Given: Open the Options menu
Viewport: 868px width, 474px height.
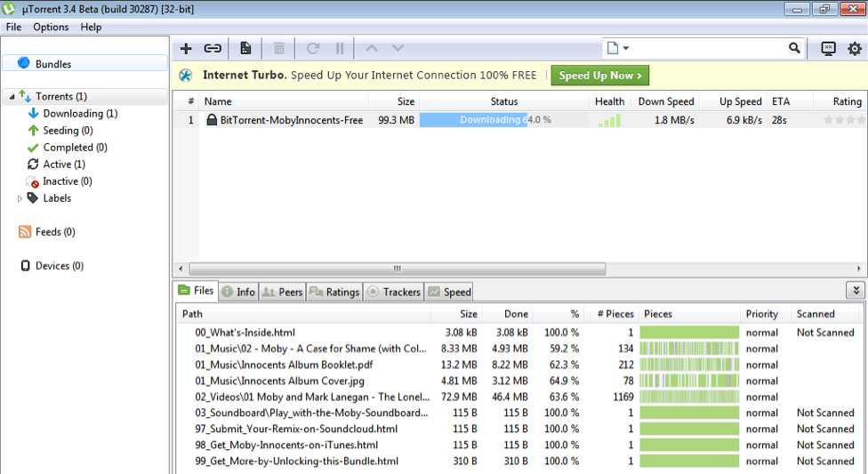Looking at the screenshot, I should (x=51, y=27).
